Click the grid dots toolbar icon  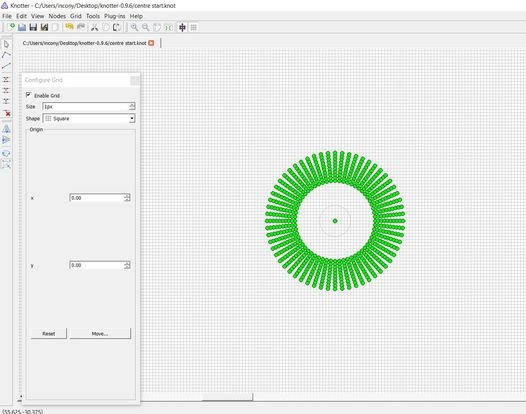(x=194, y=27)
